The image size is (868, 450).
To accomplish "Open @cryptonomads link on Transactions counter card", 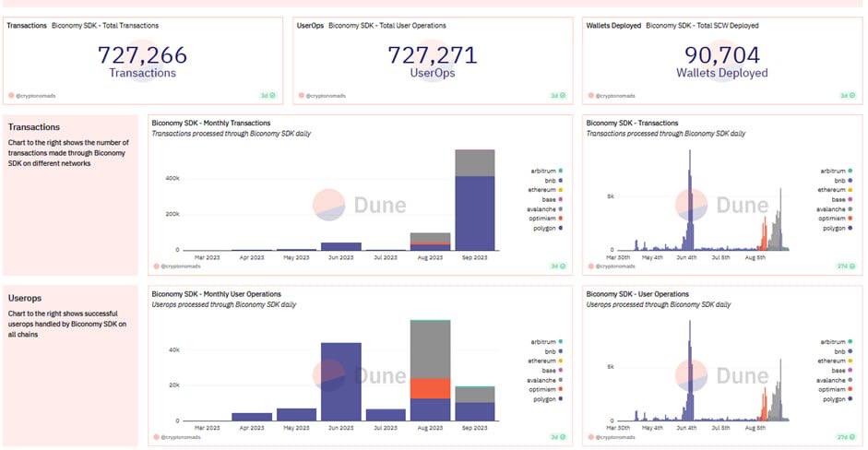I will coord(36,96).
